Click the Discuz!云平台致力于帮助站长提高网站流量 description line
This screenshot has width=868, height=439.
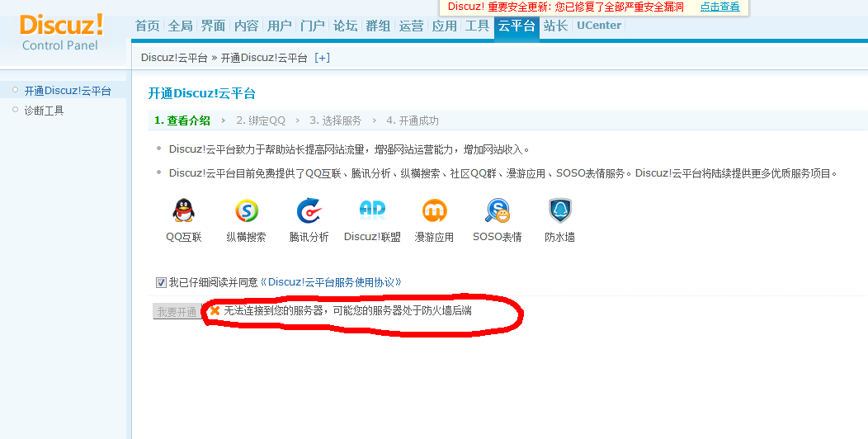(x=349, y=149)
